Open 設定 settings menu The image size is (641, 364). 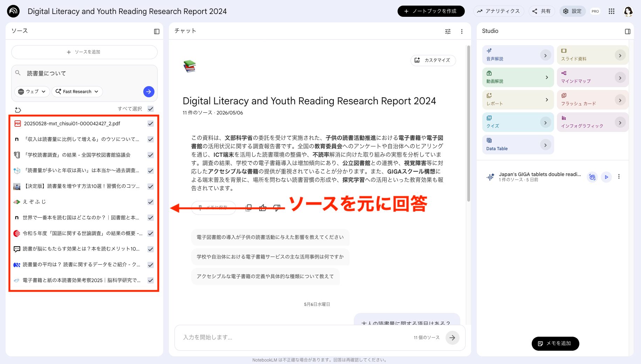(572, 11)
